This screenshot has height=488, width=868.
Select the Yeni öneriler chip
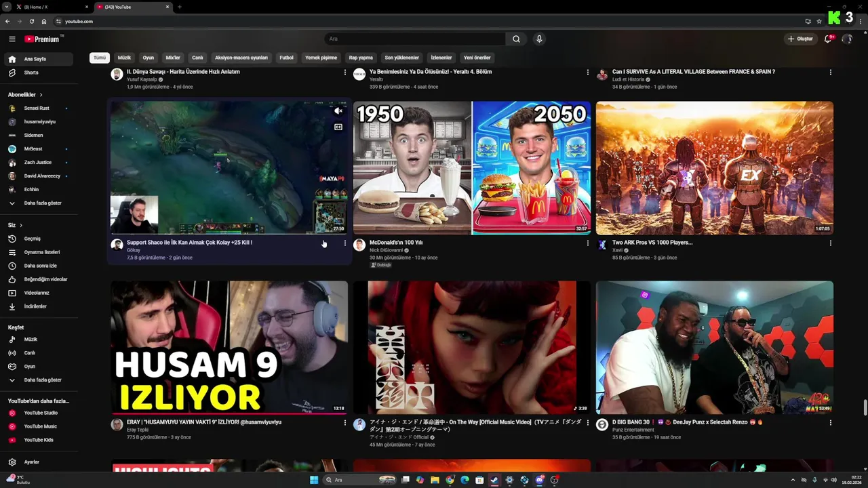(x=477, y=58)
